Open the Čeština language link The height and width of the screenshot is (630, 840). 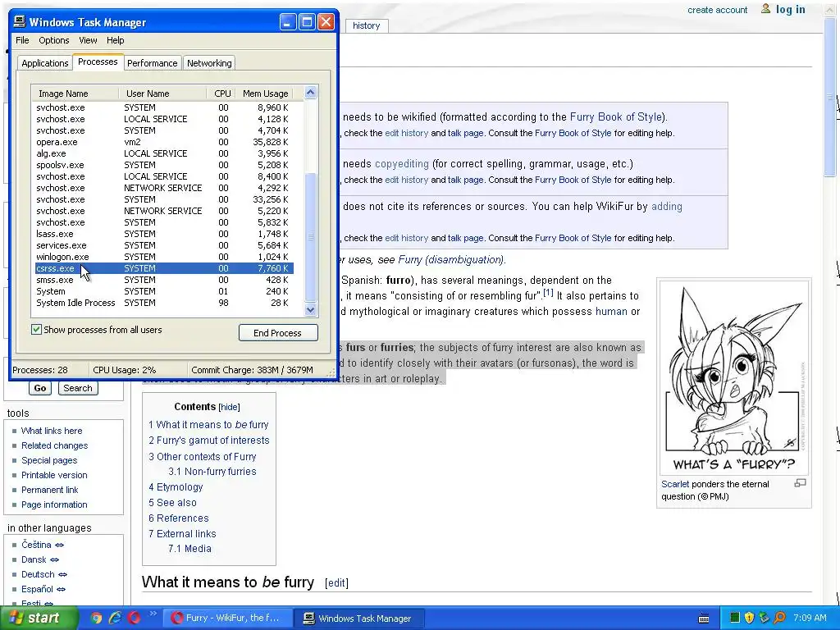[x=36, y=545]
